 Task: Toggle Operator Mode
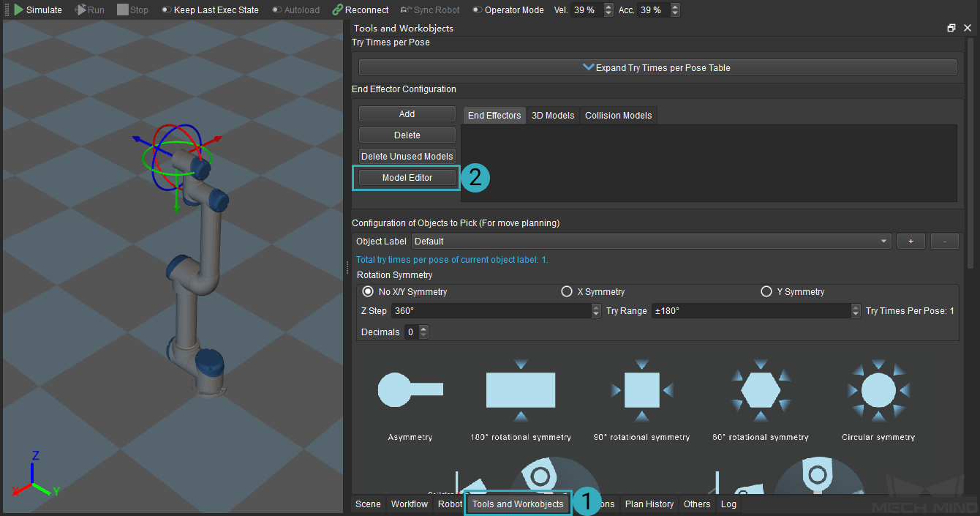click(x=508, y=10)
